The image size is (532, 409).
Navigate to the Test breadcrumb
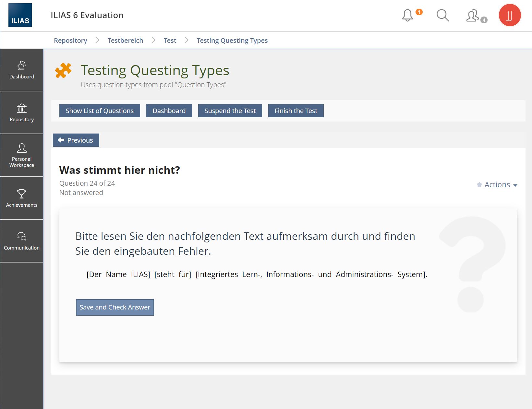coord(170,41)
